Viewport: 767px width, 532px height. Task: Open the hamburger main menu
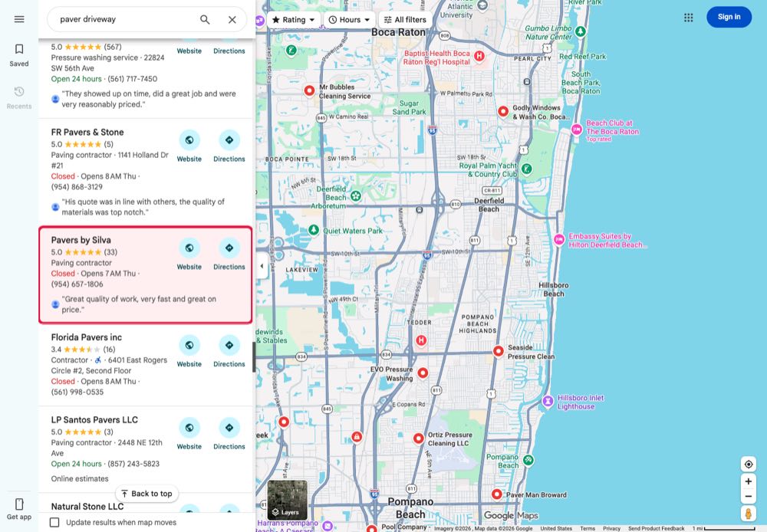(x=19, y=19)
